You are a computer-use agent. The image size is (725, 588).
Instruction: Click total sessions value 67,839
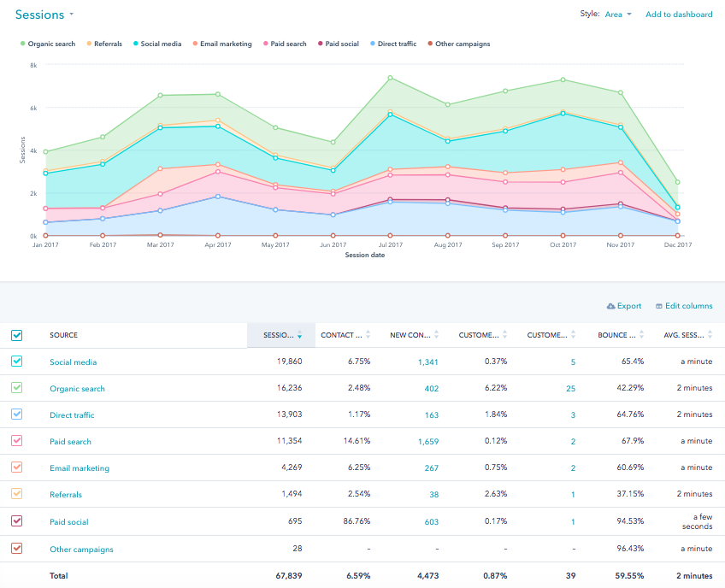289,575
